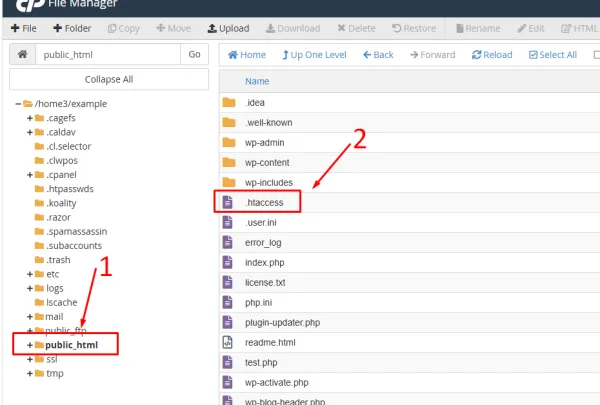The image size is (600, 405).
Task: Click the .htaccess file icon
Action: click(227, 202)
